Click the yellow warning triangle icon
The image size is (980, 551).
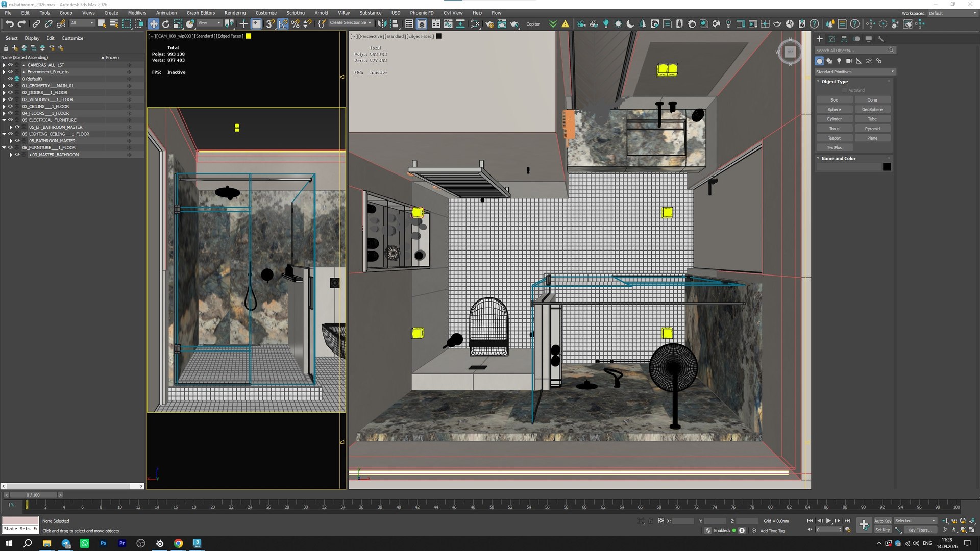[566, 24]
